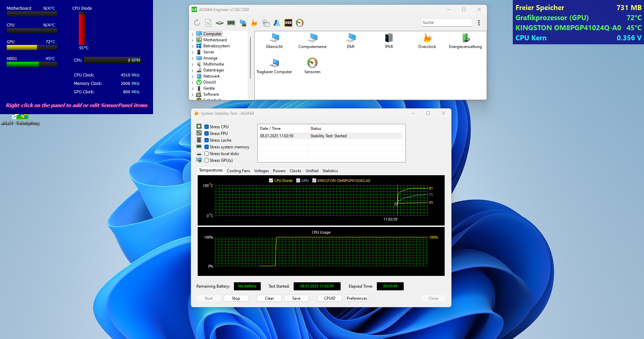Click the gauge SensorPanel toolbar icon
The width and height of the screenshot is (644, 339).
[x=300, y=22]
